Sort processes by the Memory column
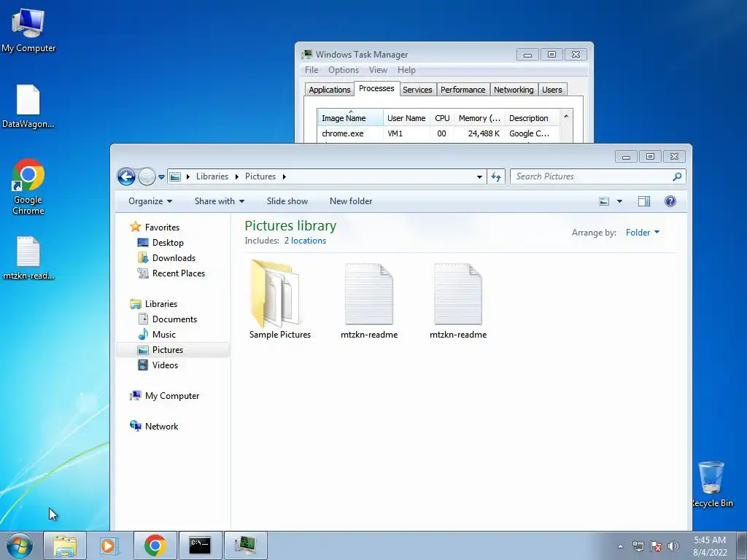 click(479, 118)
